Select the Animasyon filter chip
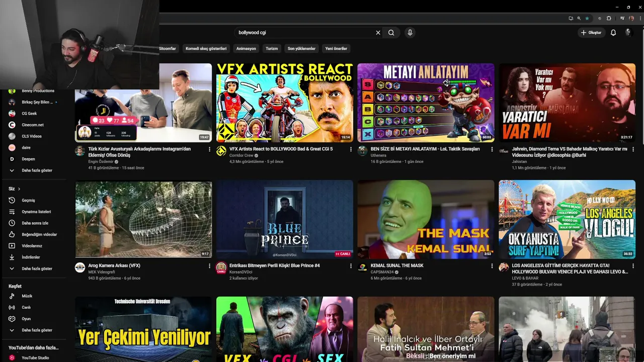The height and width of the screenshot is (362, 644). 246,49
